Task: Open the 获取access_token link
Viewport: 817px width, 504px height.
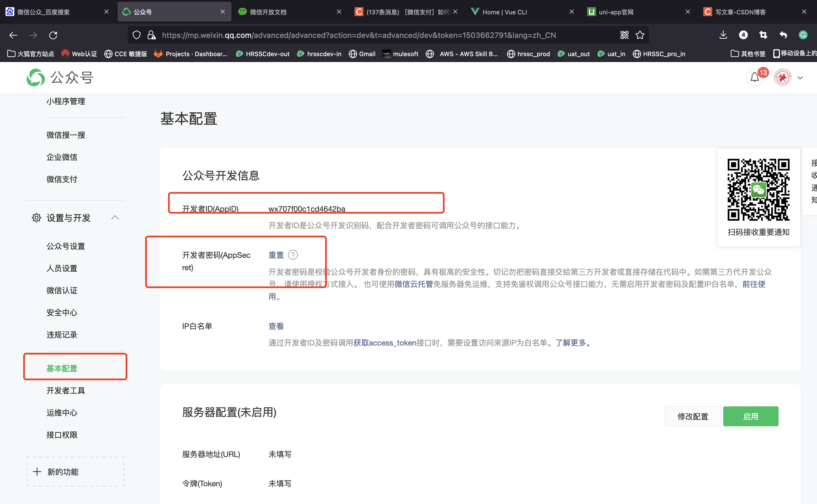Action: (x=385, y=343)
